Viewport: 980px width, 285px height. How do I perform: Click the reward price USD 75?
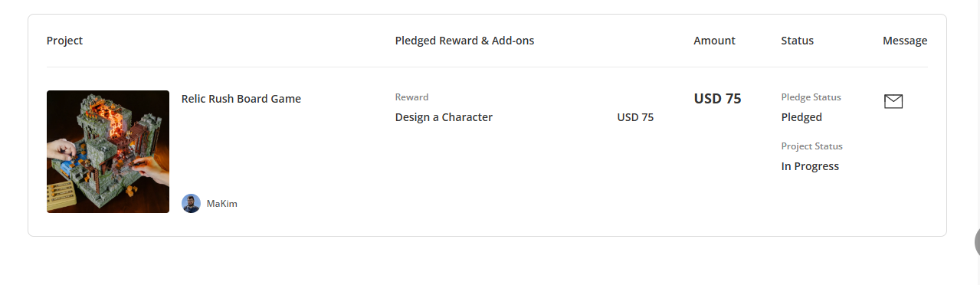coord(635,117)
